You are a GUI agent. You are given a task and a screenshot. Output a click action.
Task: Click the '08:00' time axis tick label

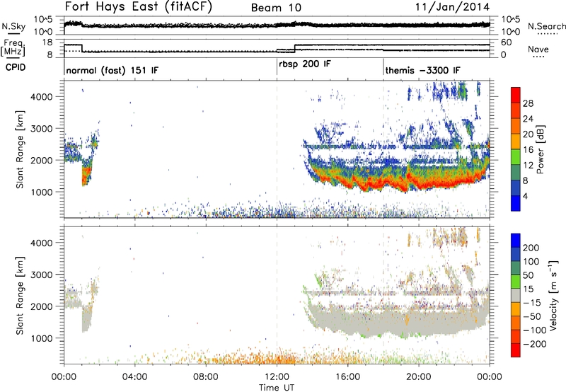click(x=206, y=377)
